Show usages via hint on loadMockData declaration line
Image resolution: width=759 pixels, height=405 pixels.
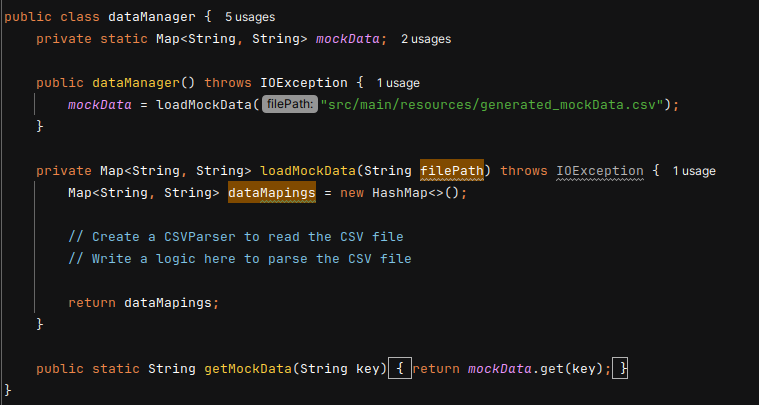tap(694, 171)
